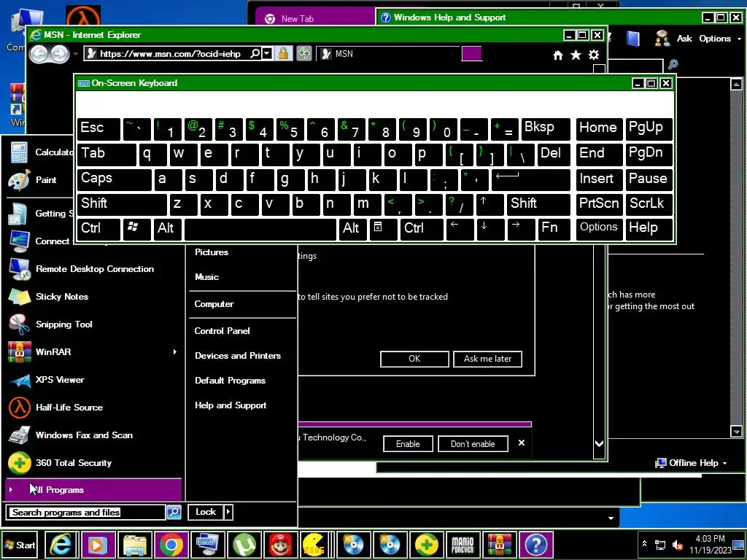Toggle the right Alt key on the keyboard

click(x=353, y=228)
